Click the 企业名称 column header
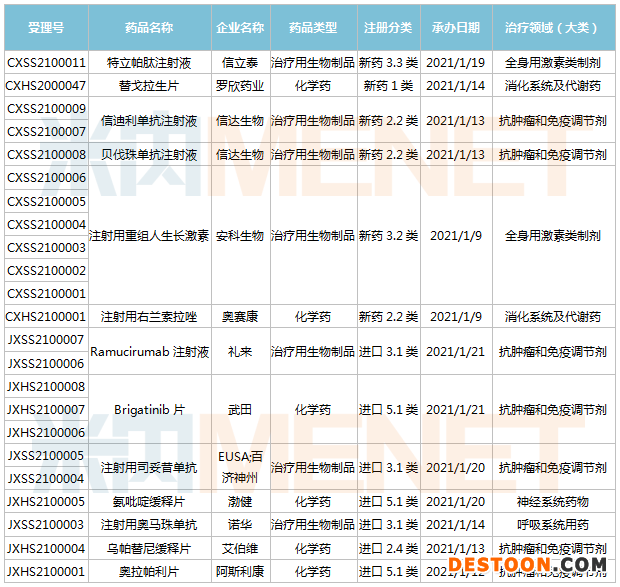 pos(240,26)
